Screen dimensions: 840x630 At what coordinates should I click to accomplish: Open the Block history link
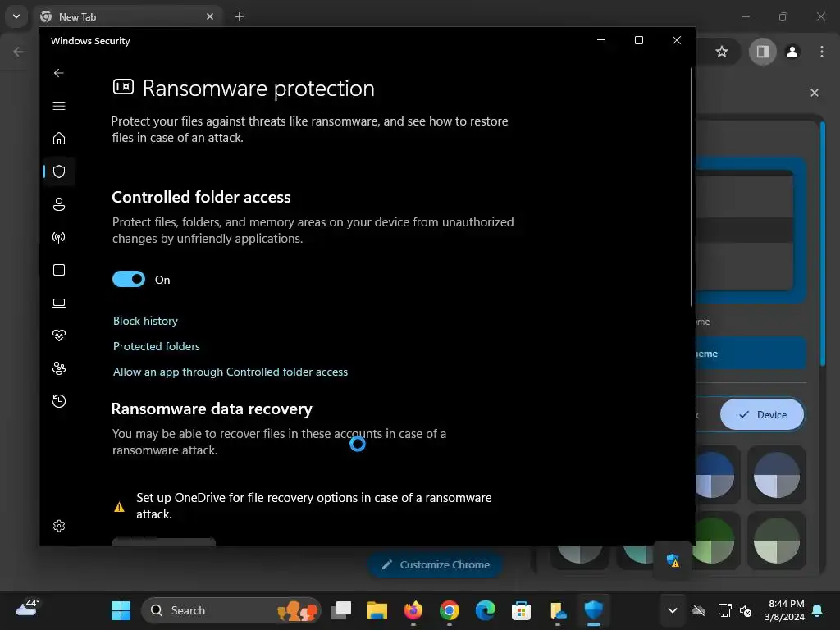(x=145, y=321)
